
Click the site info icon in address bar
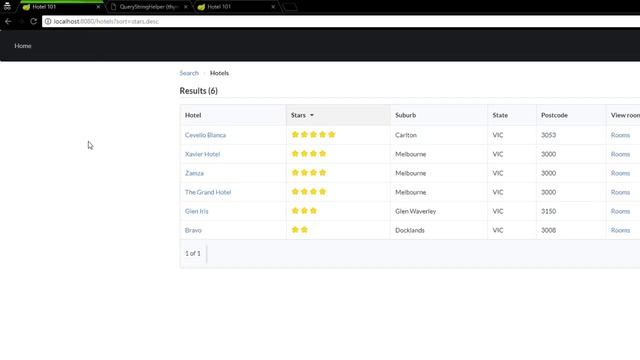pos(48,21)
